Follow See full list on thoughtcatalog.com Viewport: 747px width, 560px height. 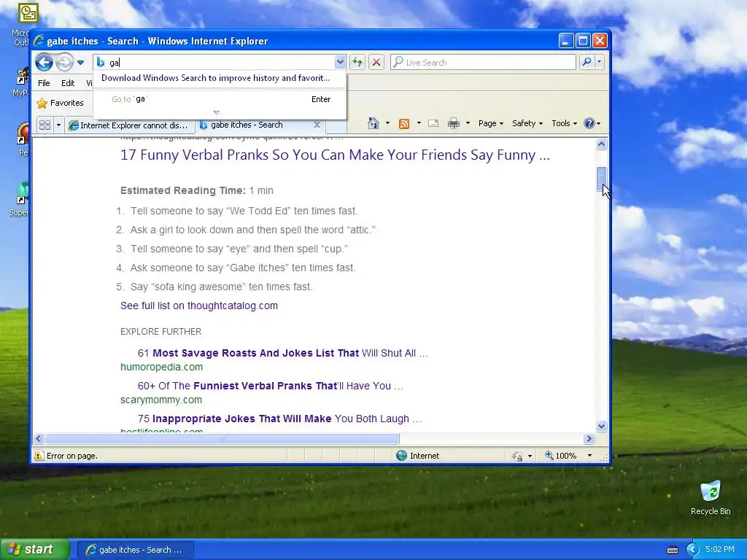click(x=199, y=306)
